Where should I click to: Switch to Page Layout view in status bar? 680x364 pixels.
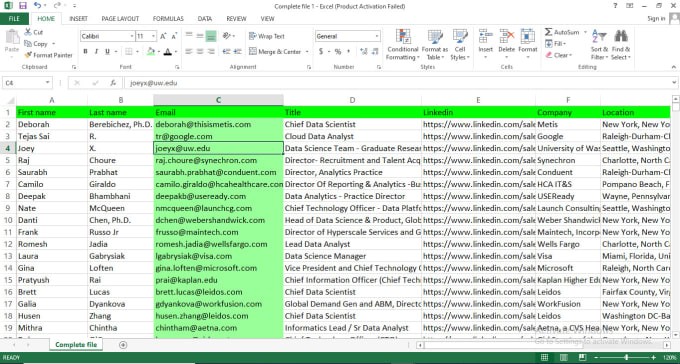(563, 357)
